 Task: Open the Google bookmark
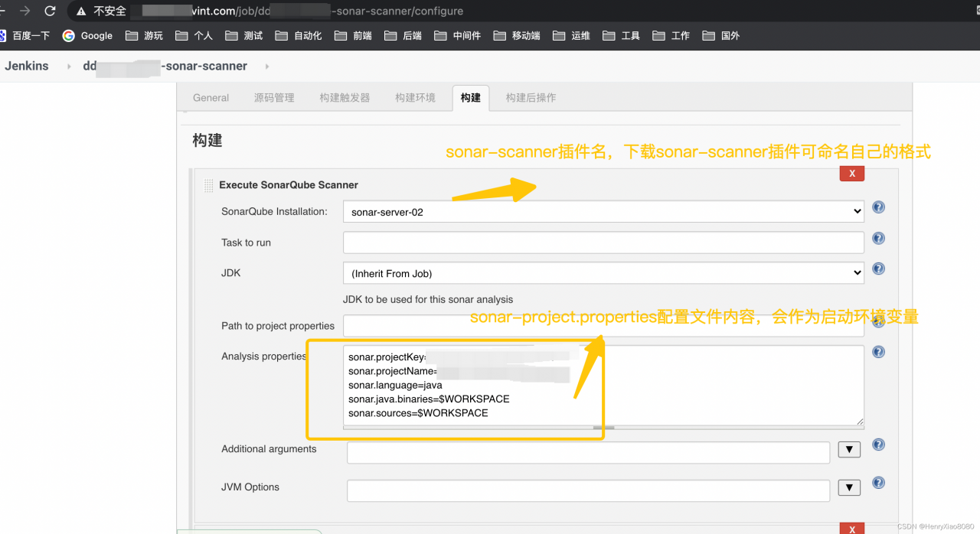pyautogui.click(x=87, y=35)
